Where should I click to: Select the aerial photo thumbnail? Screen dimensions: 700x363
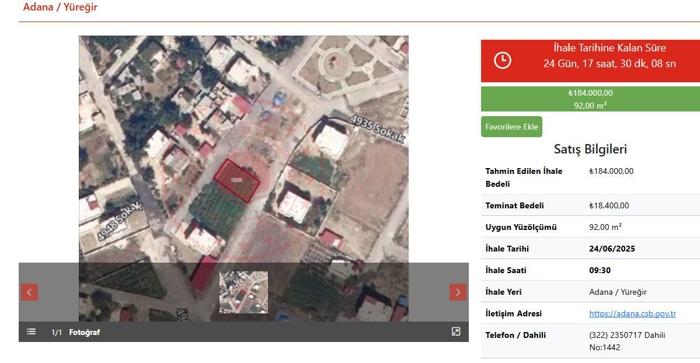click(244, 292)
